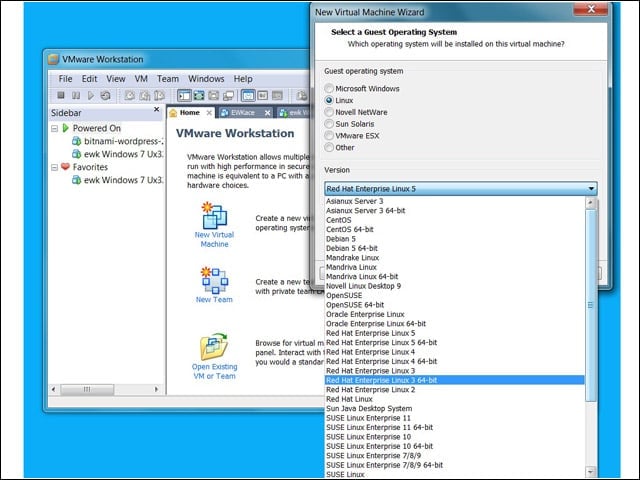
Task: Select the Other guest OS radio button
Action: pos(329,147)
